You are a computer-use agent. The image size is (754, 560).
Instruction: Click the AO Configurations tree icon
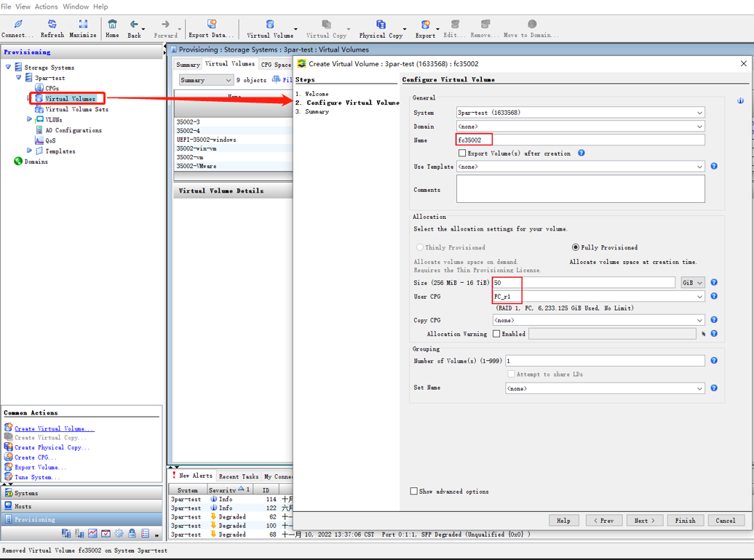click(39, 129)
